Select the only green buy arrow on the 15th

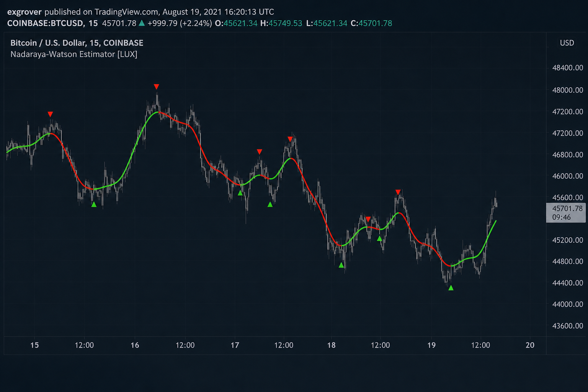tap(94, 204)
